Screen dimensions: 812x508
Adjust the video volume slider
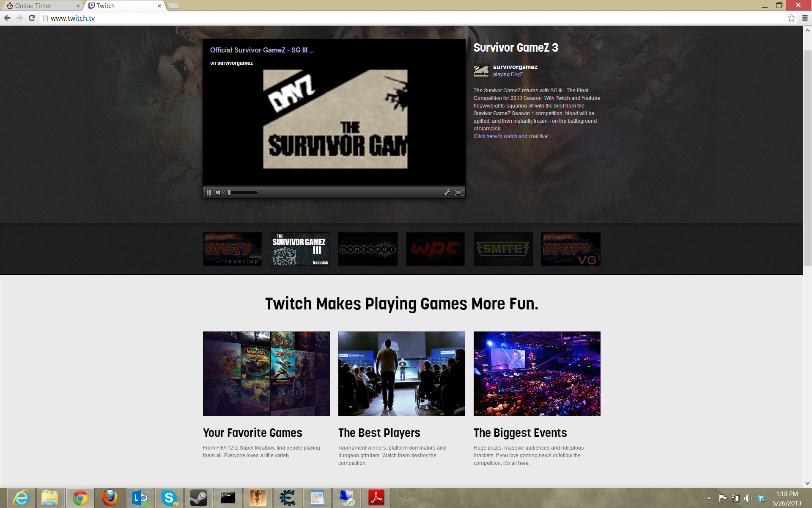(x=243, y=193)
